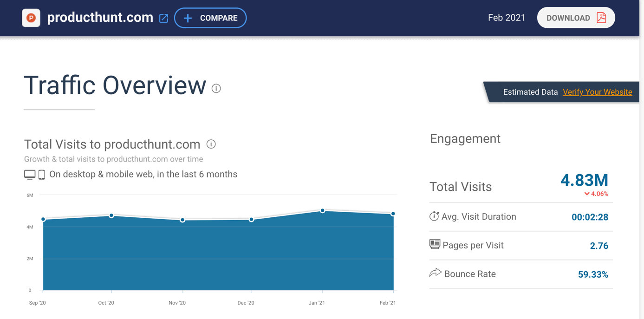This screenshot has height=319, width=644.
Task: Click the Jan '21 axis label
Action: tap(317, 303)
